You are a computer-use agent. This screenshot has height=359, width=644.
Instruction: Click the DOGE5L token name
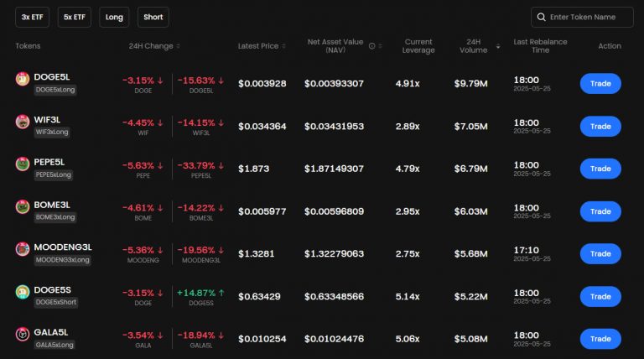52,77
